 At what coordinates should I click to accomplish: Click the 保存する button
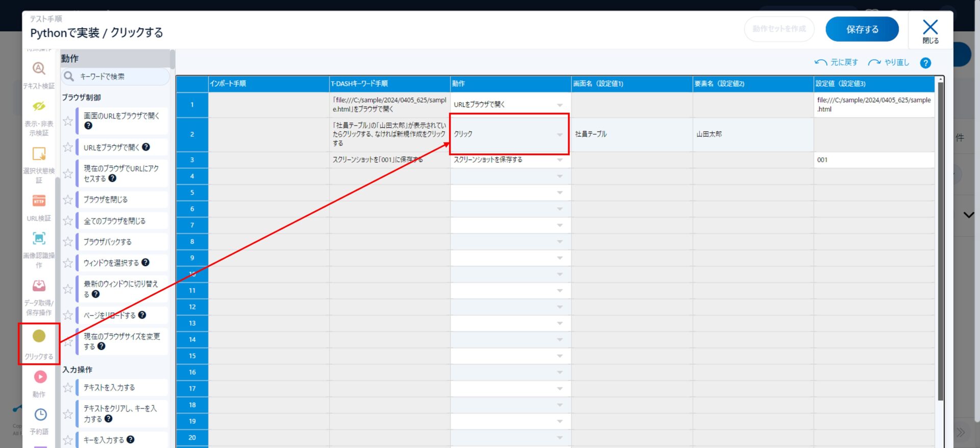click(862, 30)
